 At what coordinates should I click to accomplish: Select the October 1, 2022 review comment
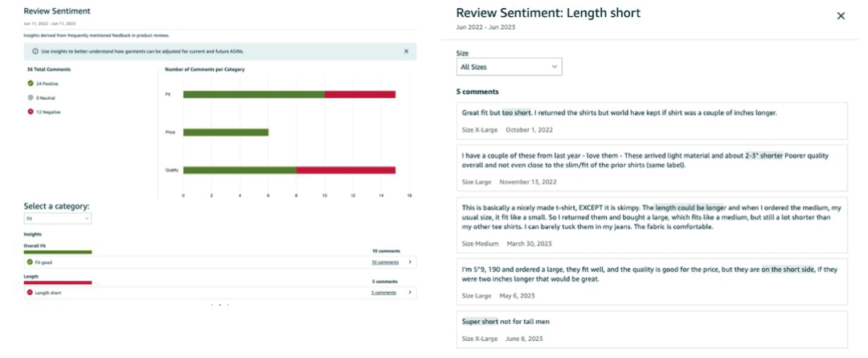652,120
